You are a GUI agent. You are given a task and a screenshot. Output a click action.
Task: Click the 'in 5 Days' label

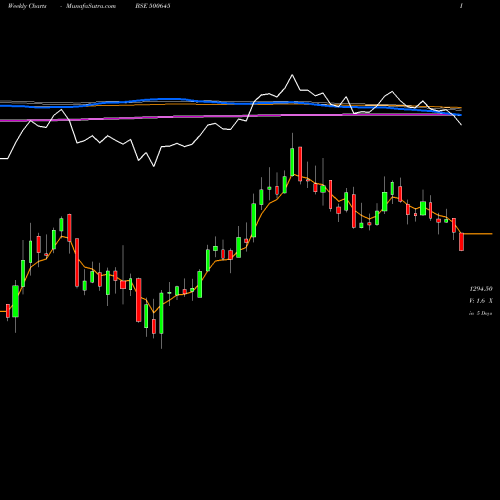[x=481, y=313]
